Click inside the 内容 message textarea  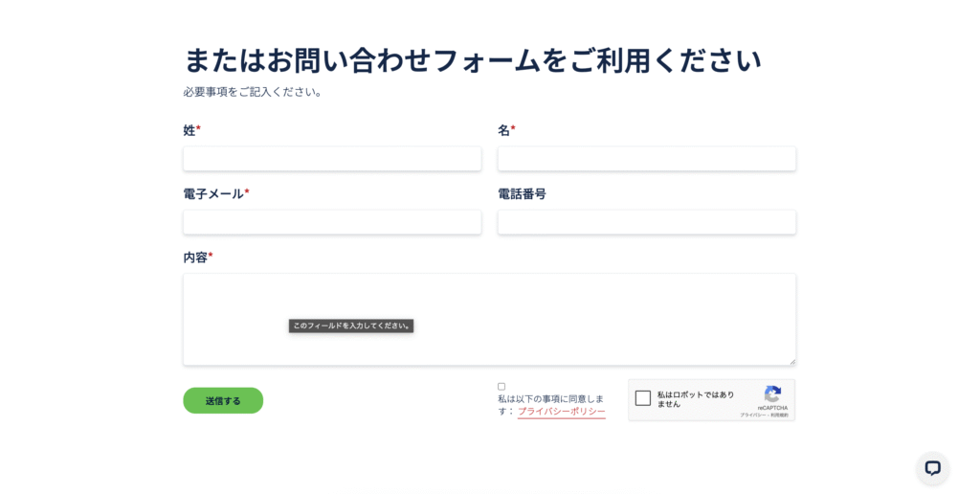coord(489,319)
